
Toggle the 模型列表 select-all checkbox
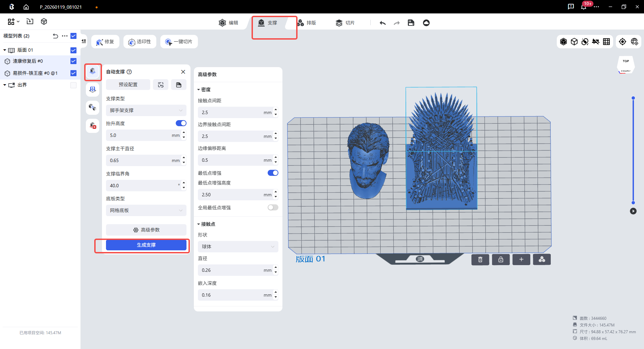coord(73,36)
